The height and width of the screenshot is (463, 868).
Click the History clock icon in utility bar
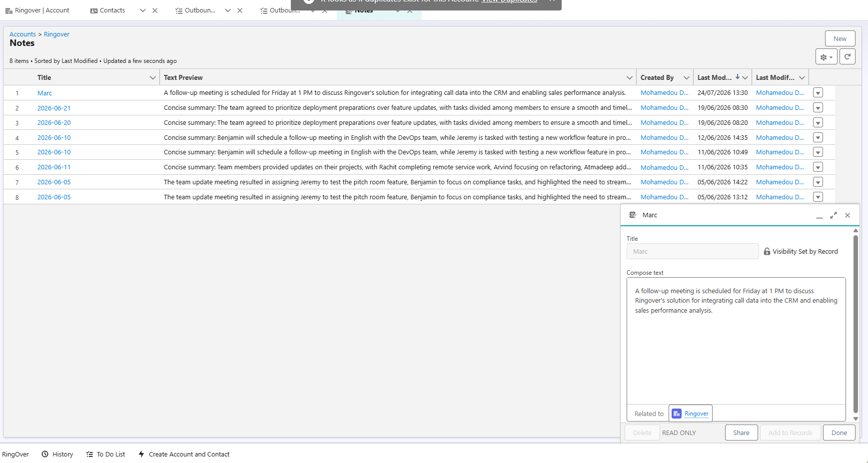point(45,454)
